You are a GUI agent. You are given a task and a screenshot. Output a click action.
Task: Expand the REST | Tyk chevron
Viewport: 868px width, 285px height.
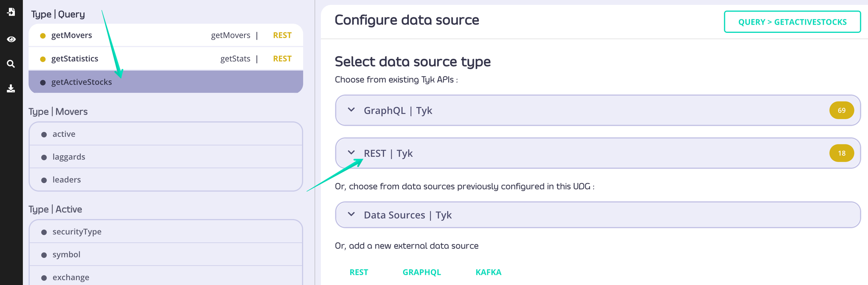(x=351, y=153)
